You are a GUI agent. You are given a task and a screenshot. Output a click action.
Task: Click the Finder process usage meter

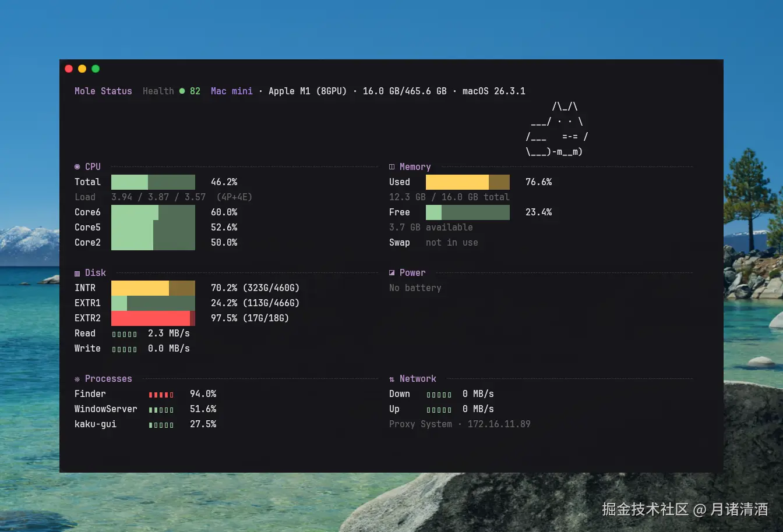pyautogui.click(x=161, y=395)
